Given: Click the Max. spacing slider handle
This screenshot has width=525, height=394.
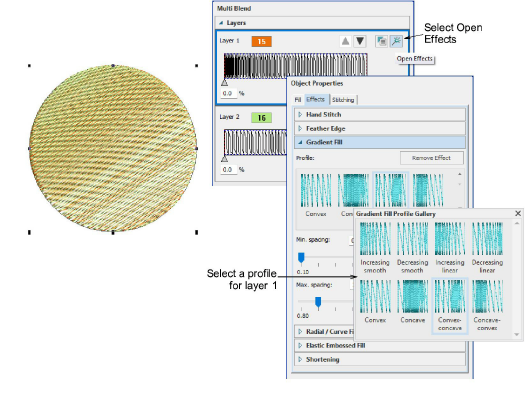Looking at the screenshot, I should pos(318,302).
